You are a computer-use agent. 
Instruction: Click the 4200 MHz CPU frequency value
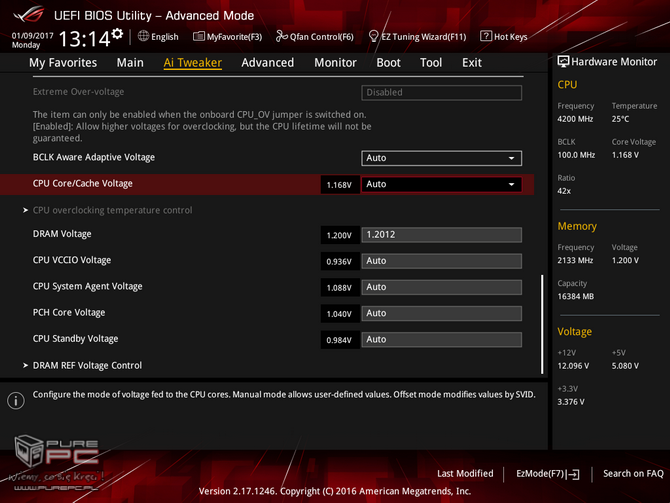(575, 119)
